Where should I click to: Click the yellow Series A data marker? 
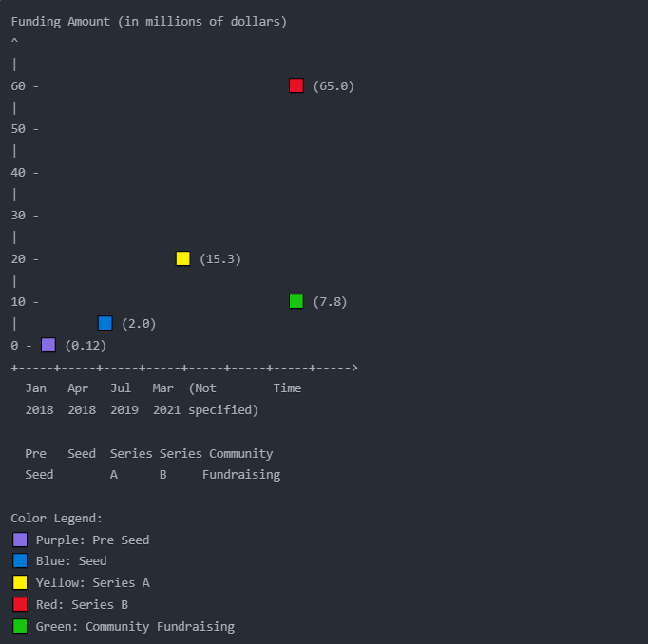(x=183, y=258)
